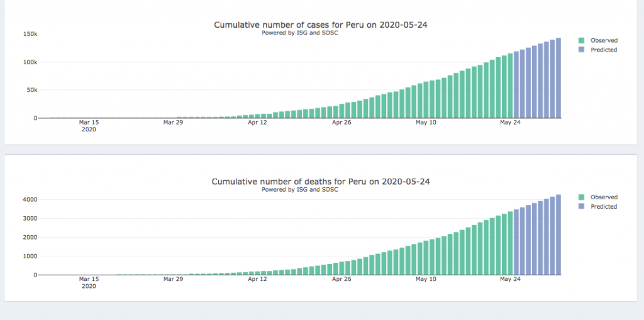Hide Observed series in deaths chart legend
Image resolution: width=644 pixels, height=320 pixels.
(604, 197)
